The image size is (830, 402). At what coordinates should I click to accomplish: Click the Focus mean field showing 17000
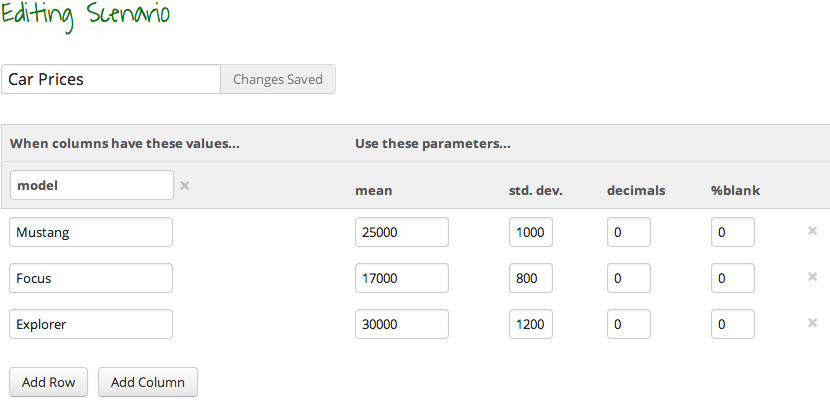tap(401, 278)
